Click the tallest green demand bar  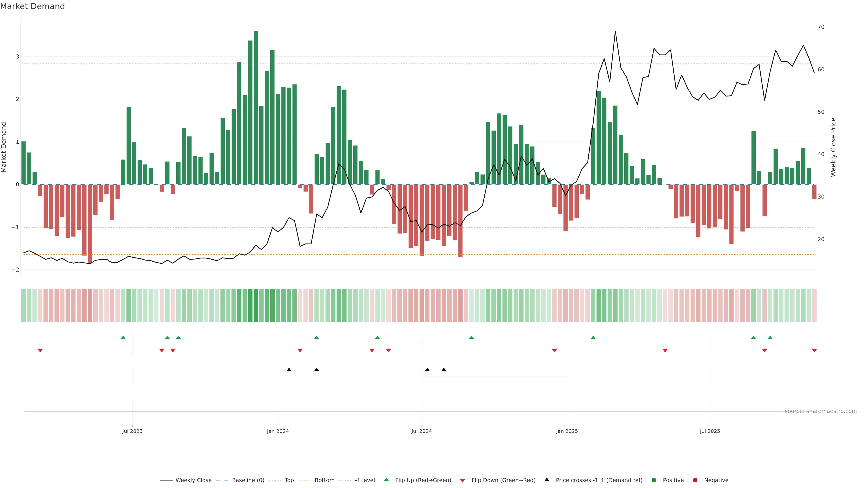[x=256, y=108]
